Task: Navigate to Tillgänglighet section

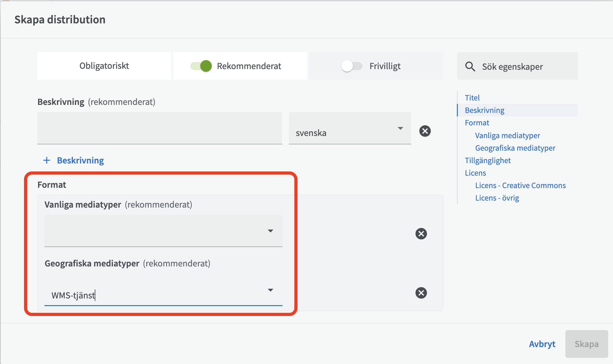Action: (488, 161)
